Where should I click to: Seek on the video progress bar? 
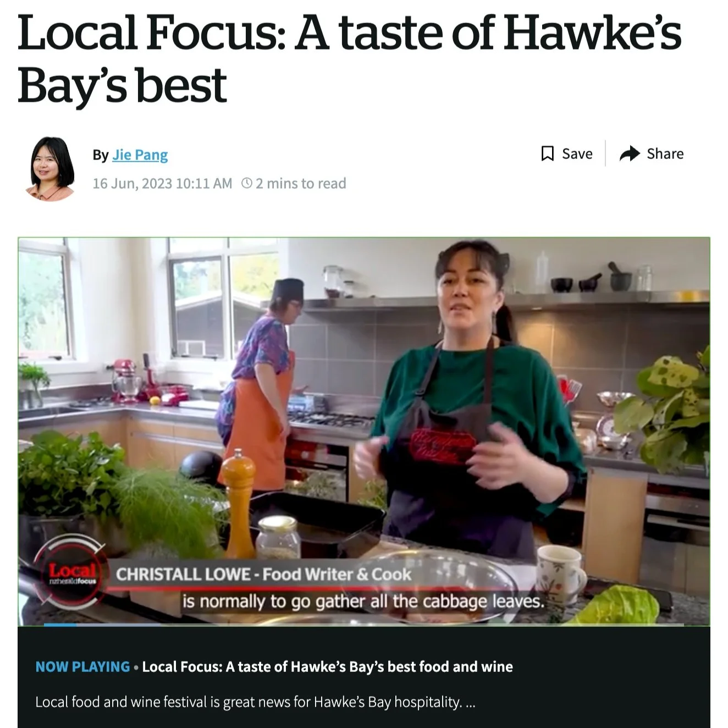(x=364, y=625)
